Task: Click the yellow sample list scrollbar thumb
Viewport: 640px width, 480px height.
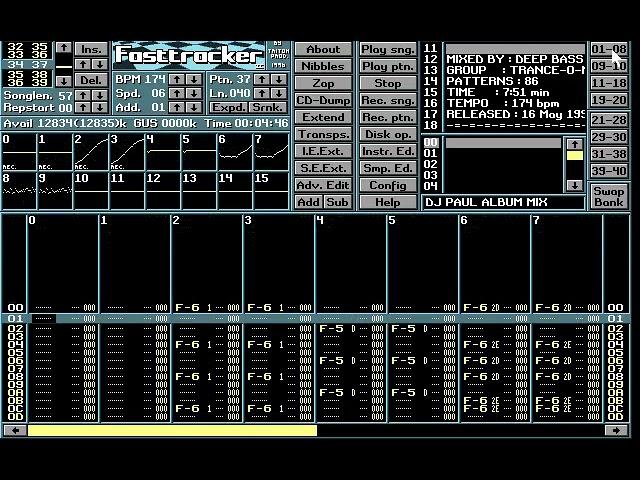Action: point(575,156)
